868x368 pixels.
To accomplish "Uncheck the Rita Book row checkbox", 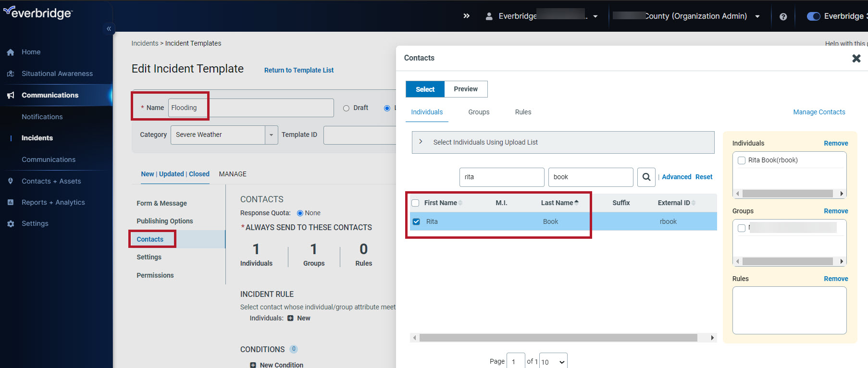I will 416,221.
